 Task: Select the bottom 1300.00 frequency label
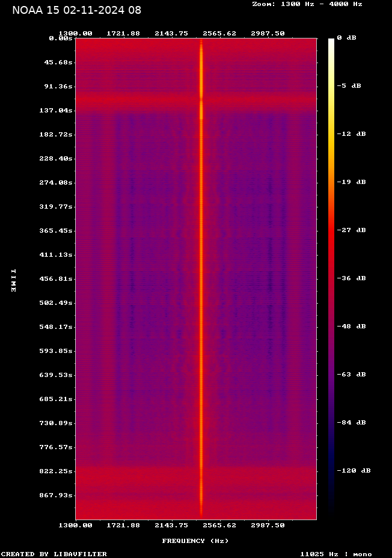75,525
